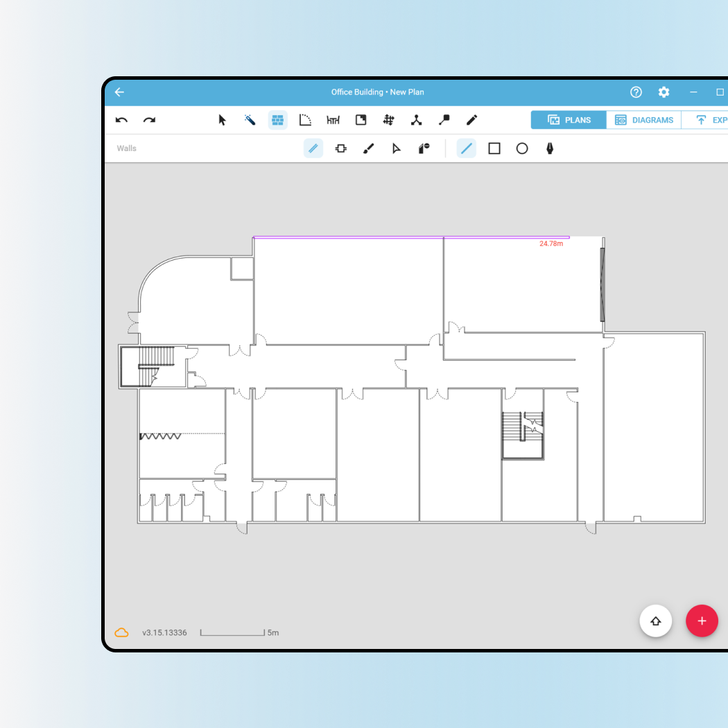Toggle straight line shape mode
728x728 pixels.
[x=467, y=148]
